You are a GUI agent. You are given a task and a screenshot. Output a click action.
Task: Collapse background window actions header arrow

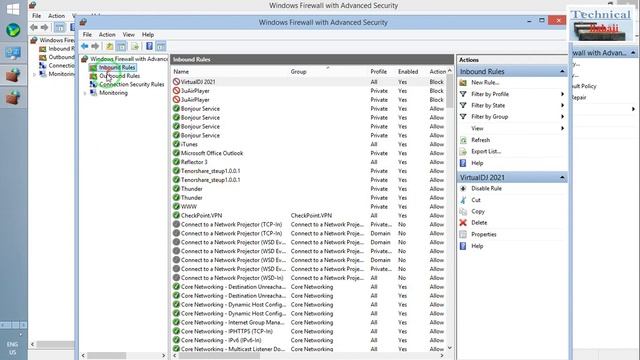(633, 53)
